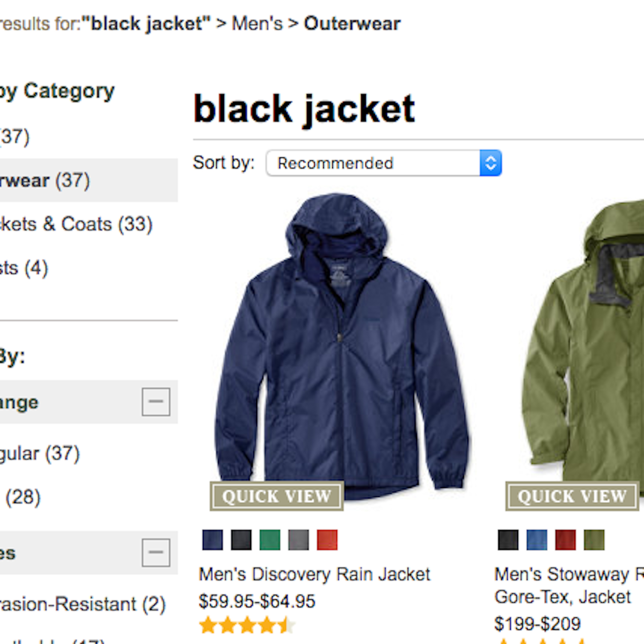Choose black swatch for Discovery Rain Jacket

coord(241,540)
